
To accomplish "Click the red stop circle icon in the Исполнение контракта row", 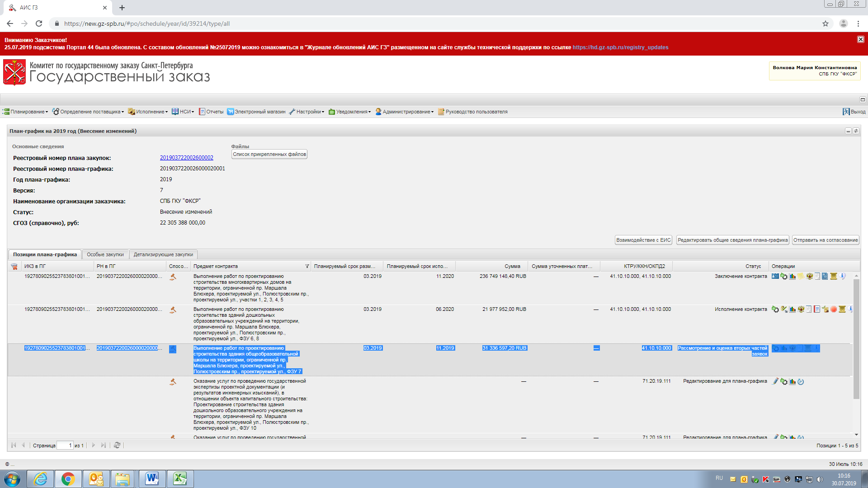I will click(834, 309).
